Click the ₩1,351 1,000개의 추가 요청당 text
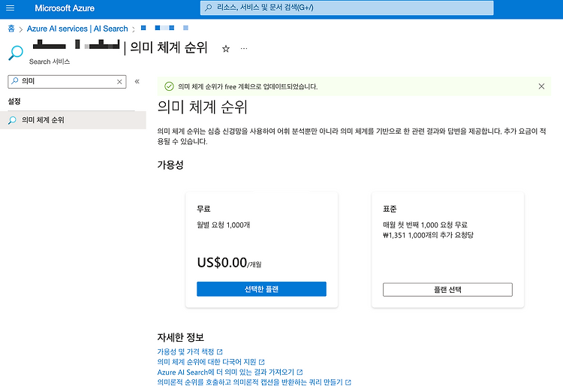The width and height of the screenshot is (563, 392). [x=429, y=235]
